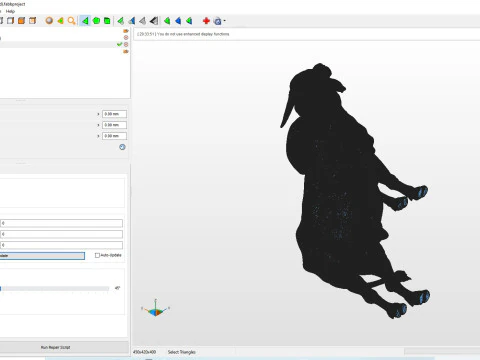Viewport: 480px width, 360px height.
Task: Click the red circle icon beside green checkmark
Action: click(x=126, y=44)
